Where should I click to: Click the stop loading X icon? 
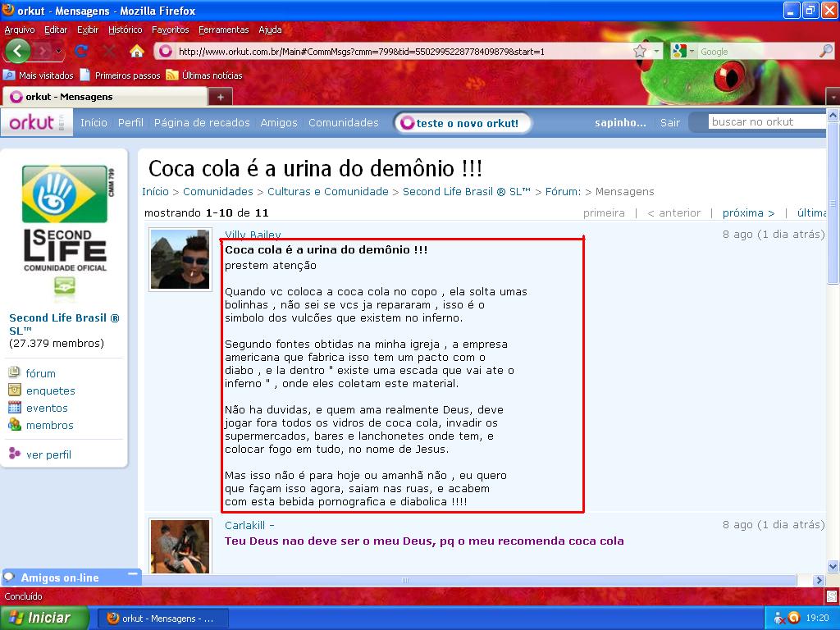pyautogui.click(x=109, y=51)
